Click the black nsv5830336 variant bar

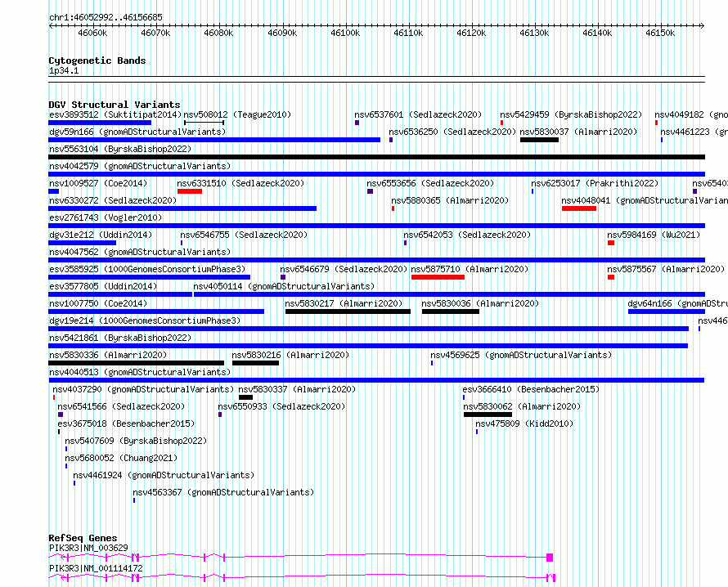tap(136, 363)
